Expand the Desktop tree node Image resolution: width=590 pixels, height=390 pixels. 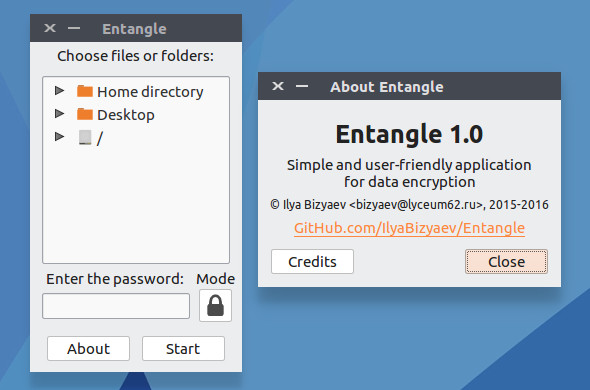point(59,113)
